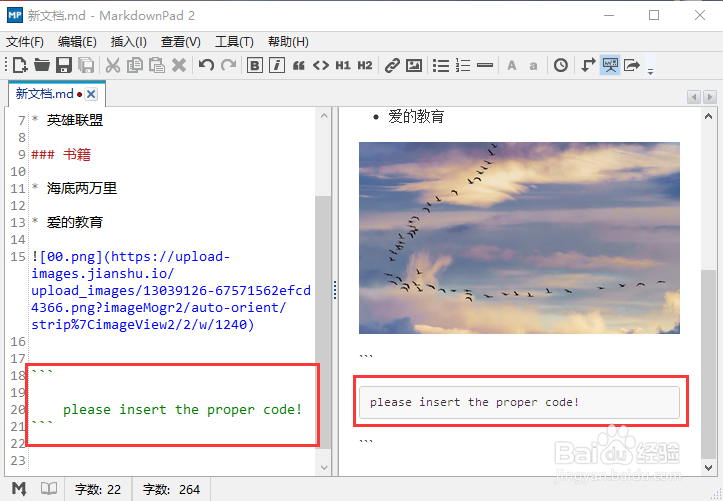Image resolution: width=723 pixels, height=501 pixels.
Task: Create a new document with toolbar icon
Action: point(19,65)
